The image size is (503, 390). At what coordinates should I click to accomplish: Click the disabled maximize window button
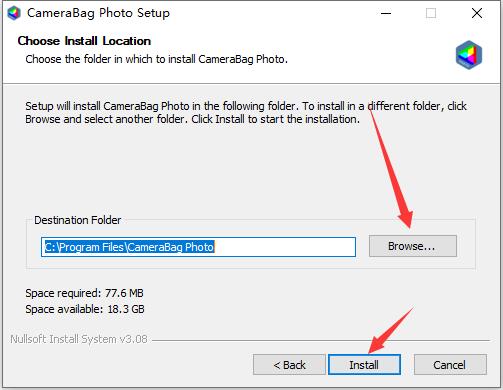pos(431,13)
